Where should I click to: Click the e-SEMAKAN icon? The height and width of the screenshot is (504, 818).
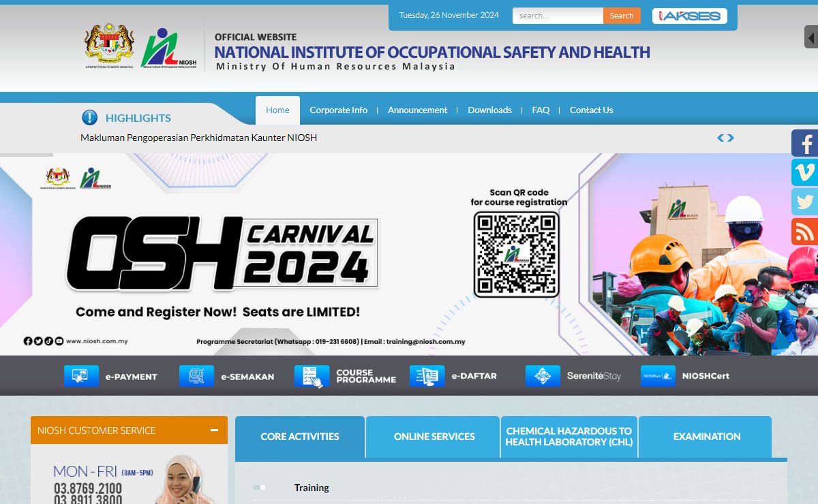[196, 376]
